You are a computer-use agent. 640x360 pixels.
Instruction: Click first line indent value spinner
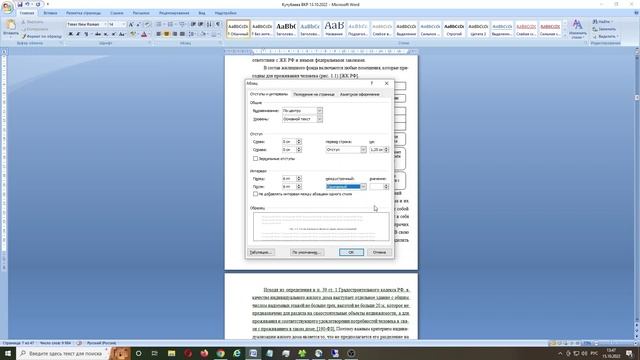click(386, 150)
